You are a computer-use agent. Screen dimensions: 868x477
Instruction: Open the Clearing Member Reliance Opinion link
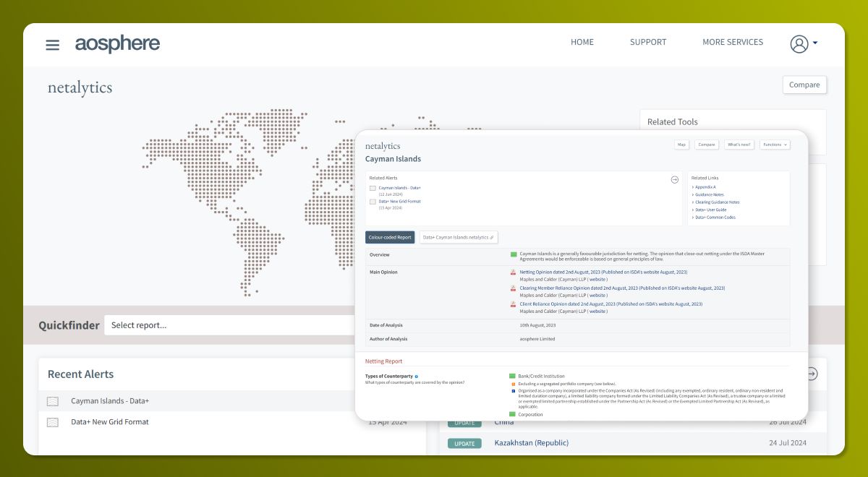click(622, 288)
